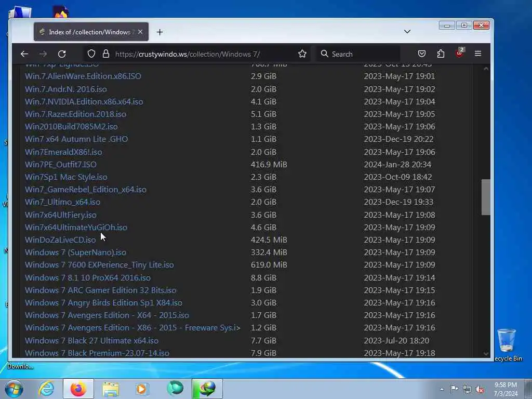532x399 pixels.
Task: Click the 416.9 MiB size value
Action: coord(269,165)
